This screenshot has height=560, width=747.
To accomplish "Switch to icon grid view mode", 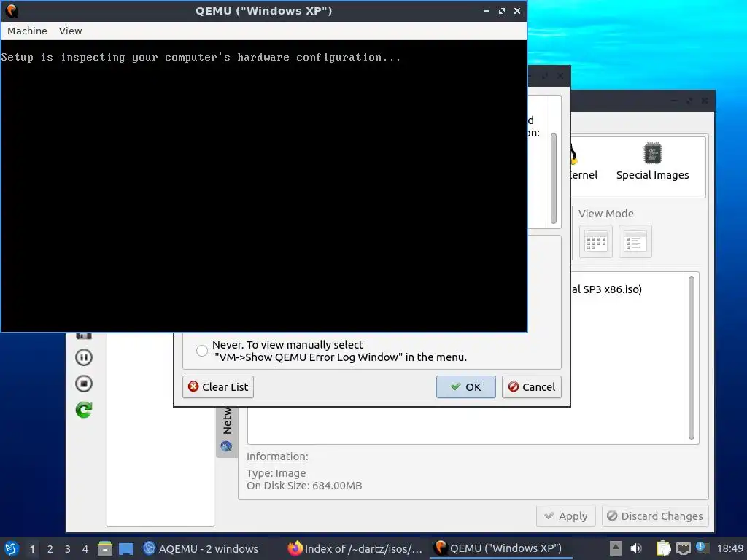I will (x=596, y=241).
